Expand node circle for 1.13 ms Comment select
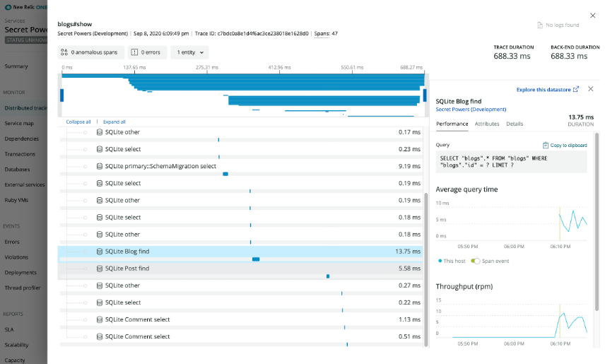This screenshot has height=364, width=605. [86, 320]
